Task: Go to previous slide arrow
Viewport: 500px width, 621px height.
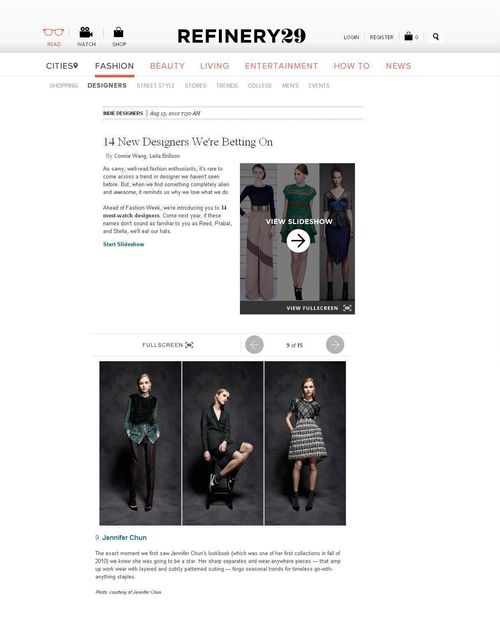Action: point(254,345)
